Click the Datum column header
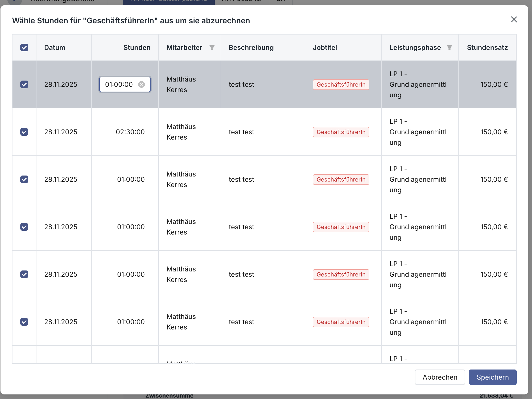The width and height of the screenshot is (532, 399). pyautogui.click(x=55, y=47)
